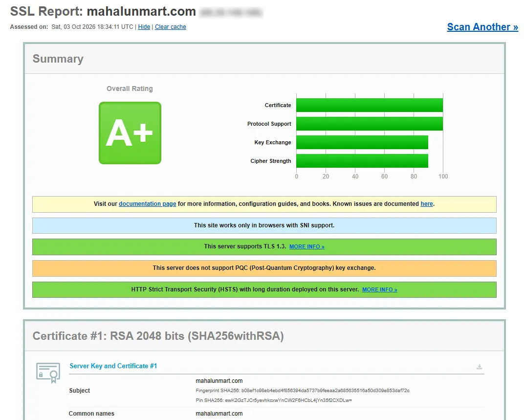Click the 'Server Key and Certificate #1' heading
This screenshot has height=420, width=525.
[113, 366]
